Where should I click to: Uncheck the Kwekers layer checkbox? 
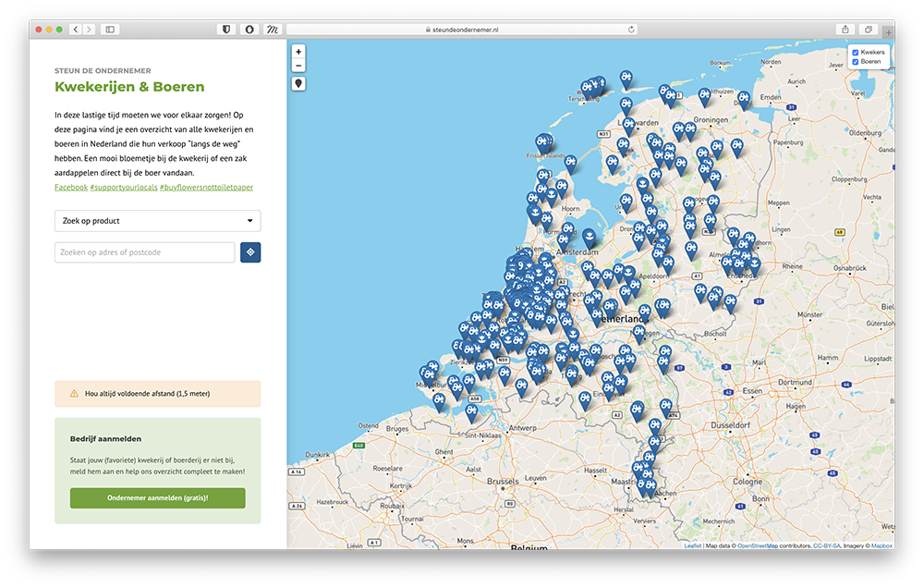click(x=856, y=53)
